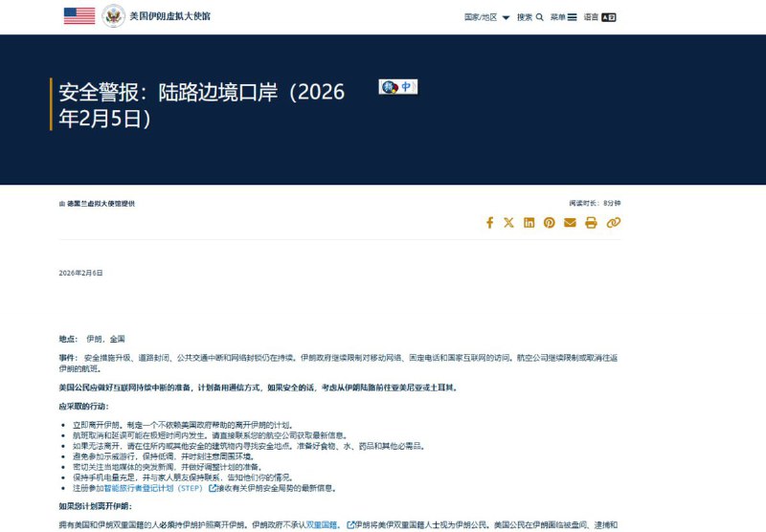
Task: Click the translation widget 中 button
Action: [x=406, y=87]
